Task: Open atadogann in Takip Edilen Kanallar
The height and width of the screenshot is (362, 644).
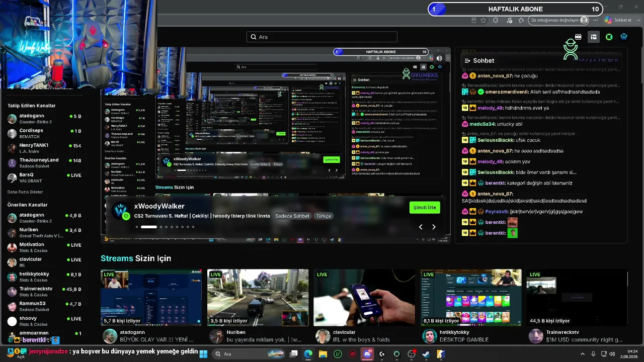Action: click(44, 119)
